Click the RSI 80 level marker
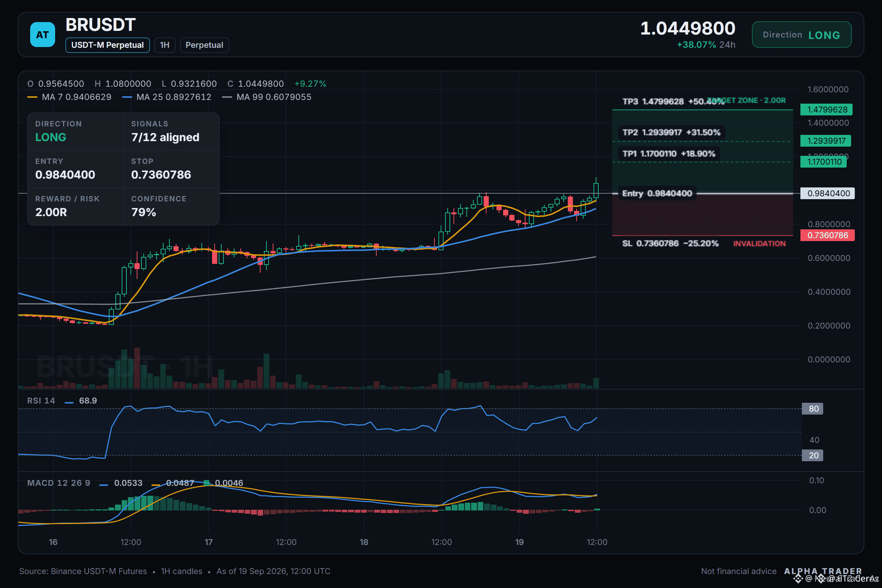This screenshot has width=882, height=588. 812,408
